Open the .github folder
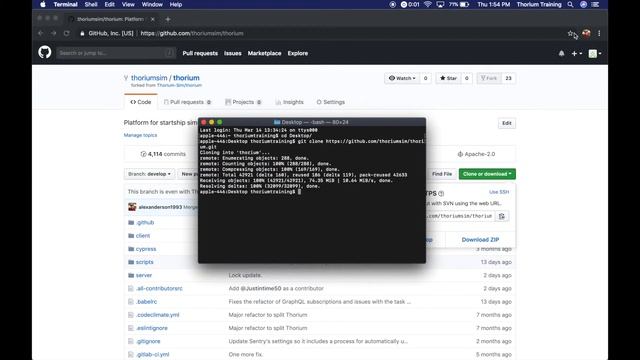640x360 pixels. (x=145, y=222)
